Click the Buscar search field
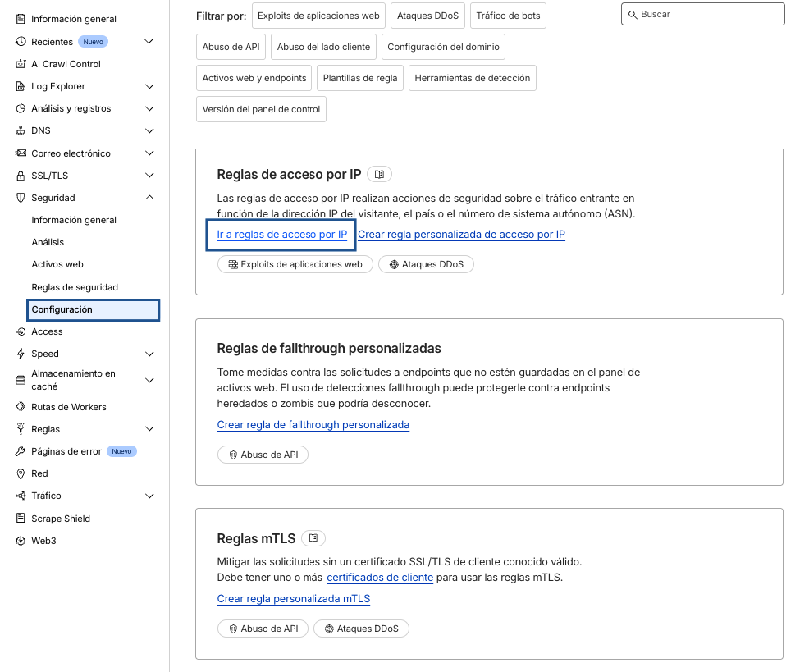This screenshot has width=809, height=672. click(702, 14)
